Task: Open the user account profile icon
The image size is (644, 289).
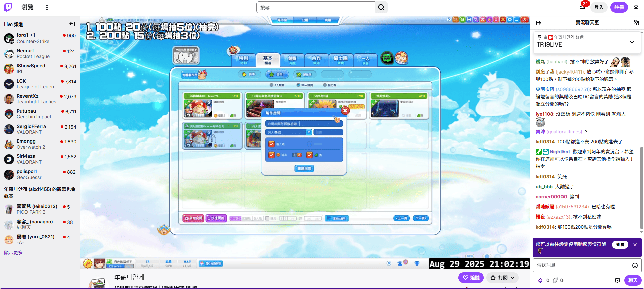Action: [x=636, y=7]
